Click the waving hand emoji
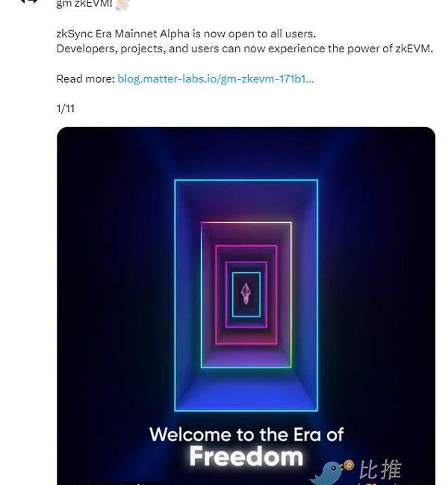Viewport: 448px width, 485px height. coord(122,4)
